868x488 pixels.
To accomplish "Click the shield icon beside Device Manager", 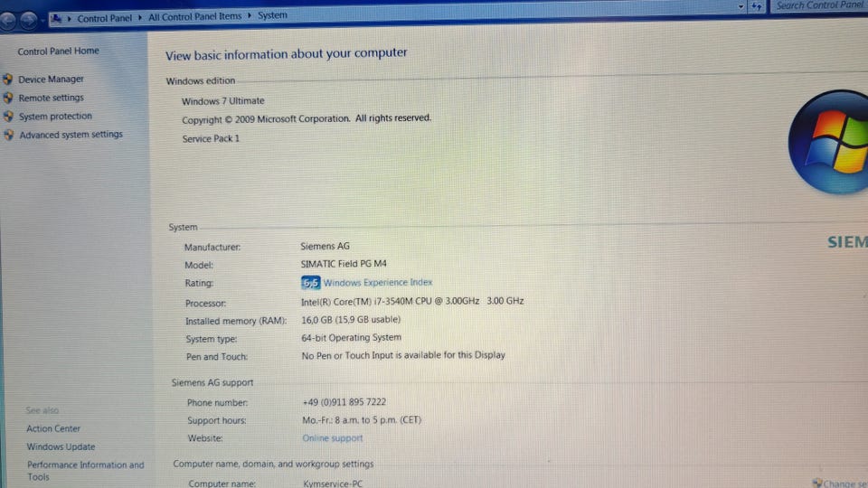I will 8,80.
